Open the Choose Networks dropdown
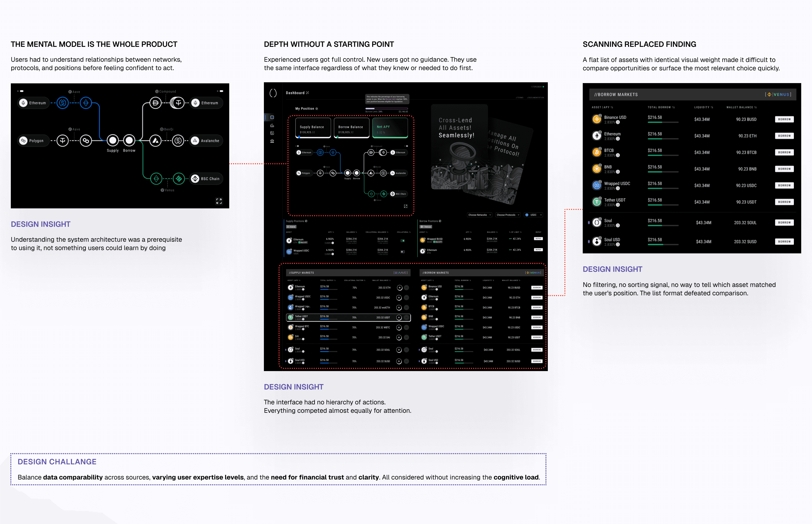The image size is (812, 524). [x=479, y=215]
